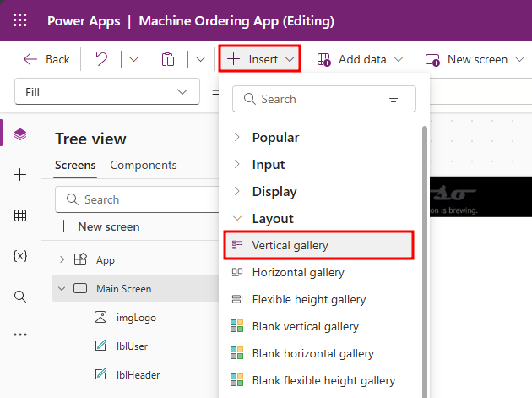Expand the App tree node
The width and height of the screenshot is (532, 398).
click(x=62, y=259)
